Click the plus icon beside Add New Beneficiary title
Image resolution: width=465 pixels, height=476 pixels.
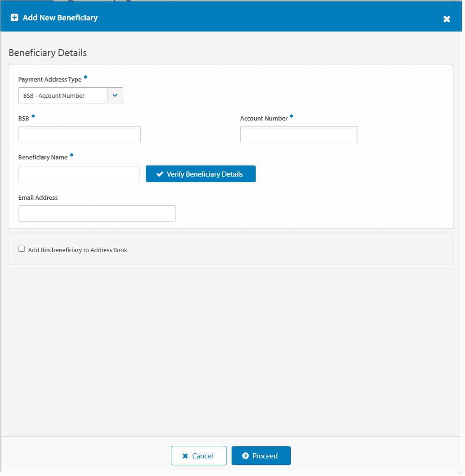tap(14, 17)
